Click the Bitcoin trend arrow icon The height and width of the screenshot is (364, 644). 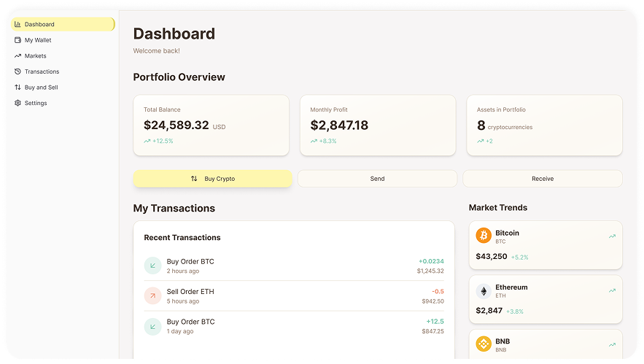pyautogui.click(x=612, y=236)
